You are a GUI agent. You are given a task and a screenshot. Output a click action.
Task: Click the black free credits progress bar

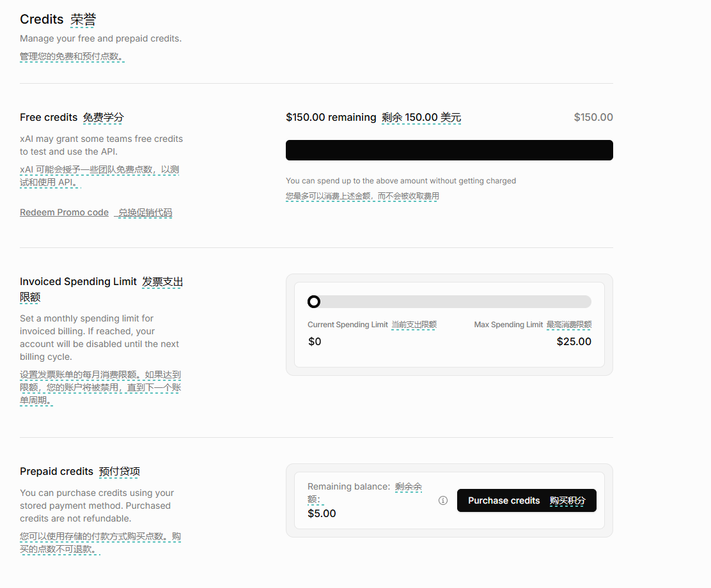[x=449, y=150]
